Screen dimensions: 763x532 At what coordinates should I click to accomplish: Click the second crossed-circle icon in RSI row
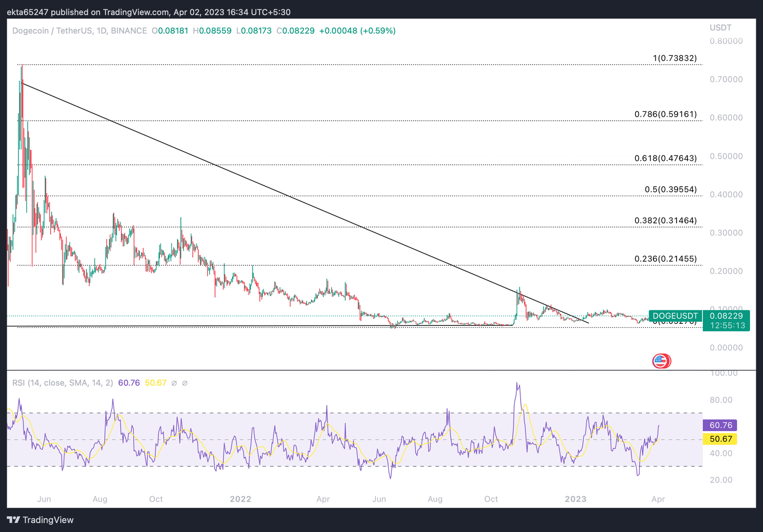click(184, 383)
